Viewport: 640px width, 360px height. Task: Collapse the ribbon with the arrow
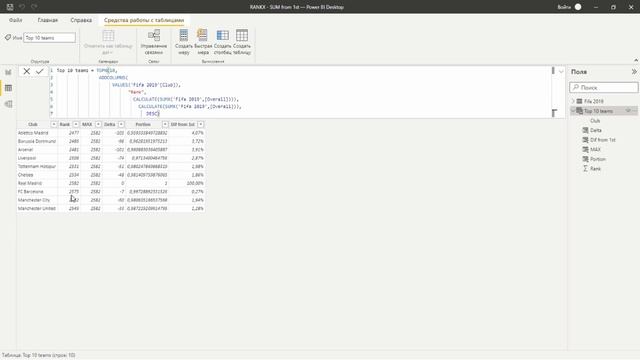click(636, 60)
